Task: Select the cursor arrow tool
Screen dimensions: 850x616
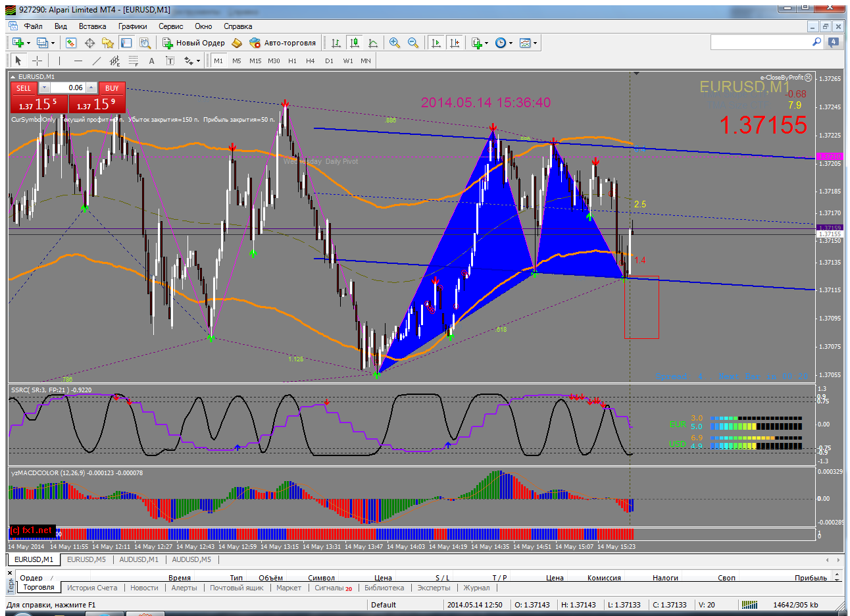Action: (x=18, y=61)
